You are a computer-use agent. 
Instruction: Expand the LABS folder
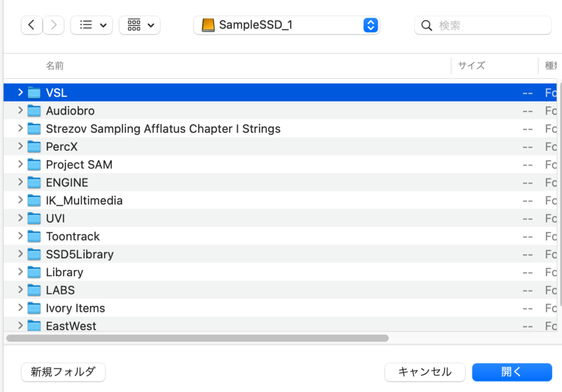(x=20, y=289)
